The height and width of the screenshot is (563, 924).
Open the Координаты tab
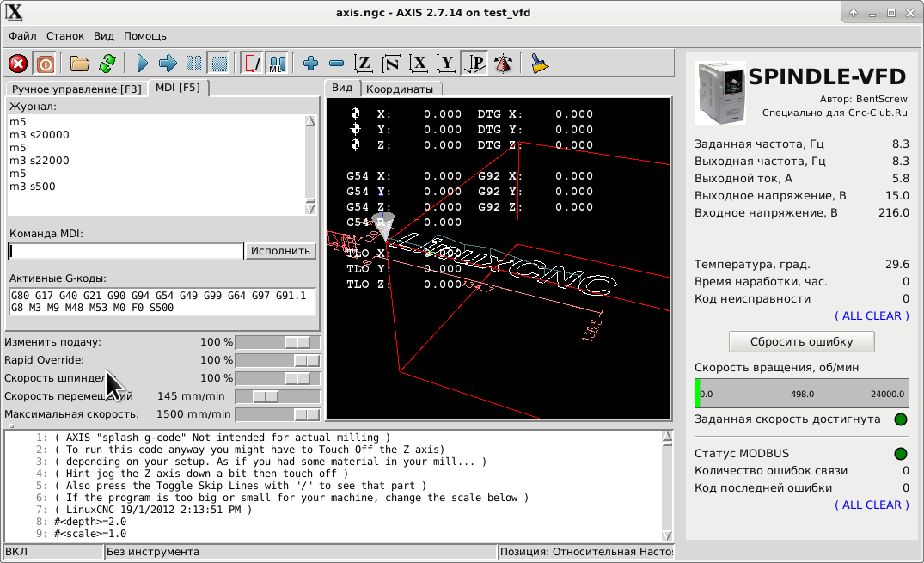click(401, 89)
